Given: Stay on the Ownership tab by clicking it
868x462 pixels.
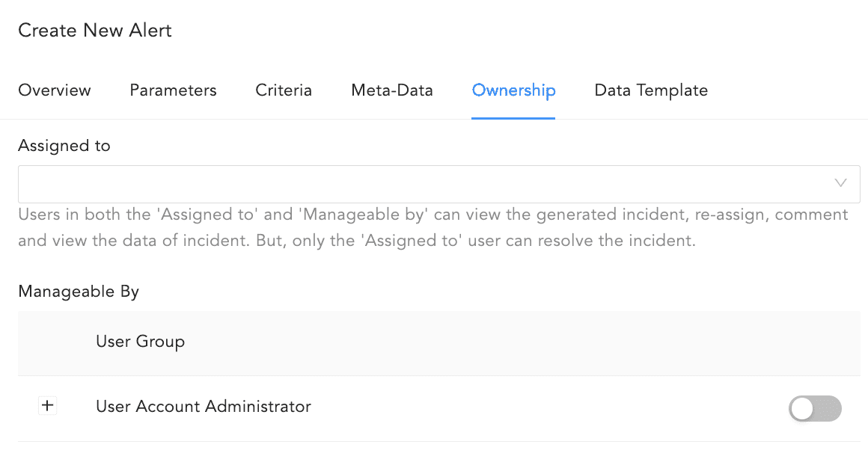Looking at the screenshot, I should (x=513, y=90).
